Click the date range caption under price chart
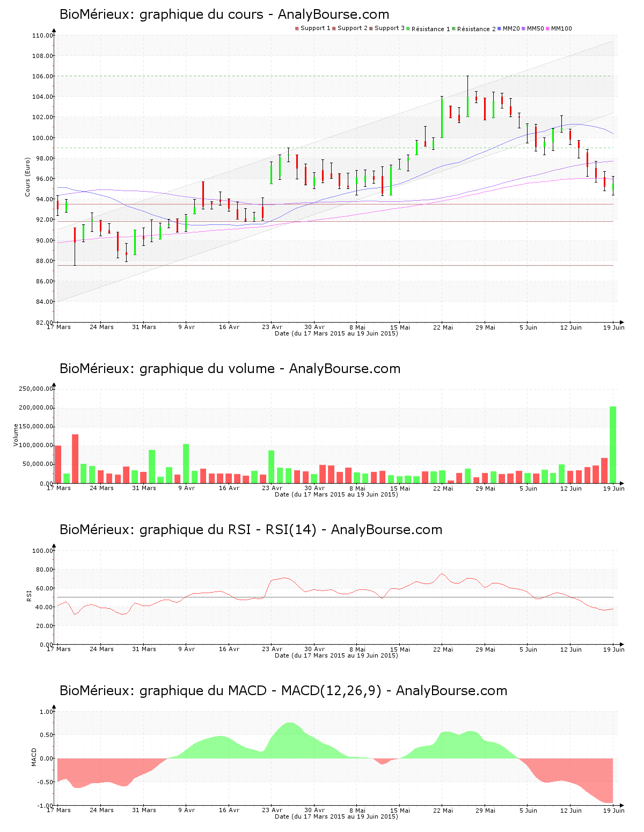The height and width of the screenshot is (832, 644). coord(336,333)
